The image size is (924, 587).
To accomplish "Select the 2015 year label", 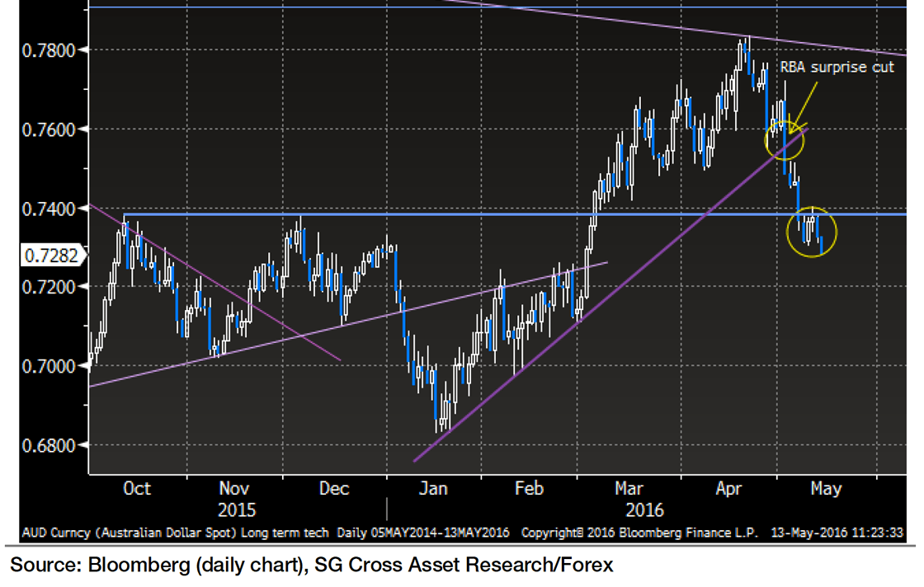I will 236,510.
